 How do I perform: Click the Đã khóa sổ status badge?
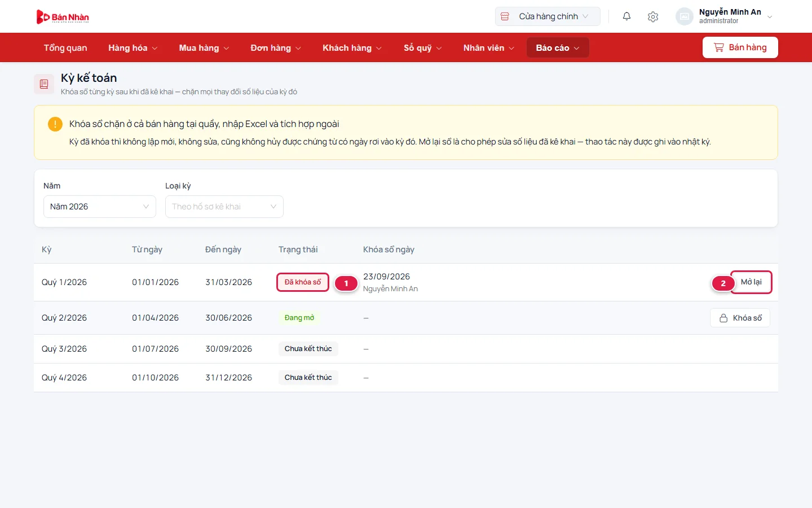(x=303, y=282)
